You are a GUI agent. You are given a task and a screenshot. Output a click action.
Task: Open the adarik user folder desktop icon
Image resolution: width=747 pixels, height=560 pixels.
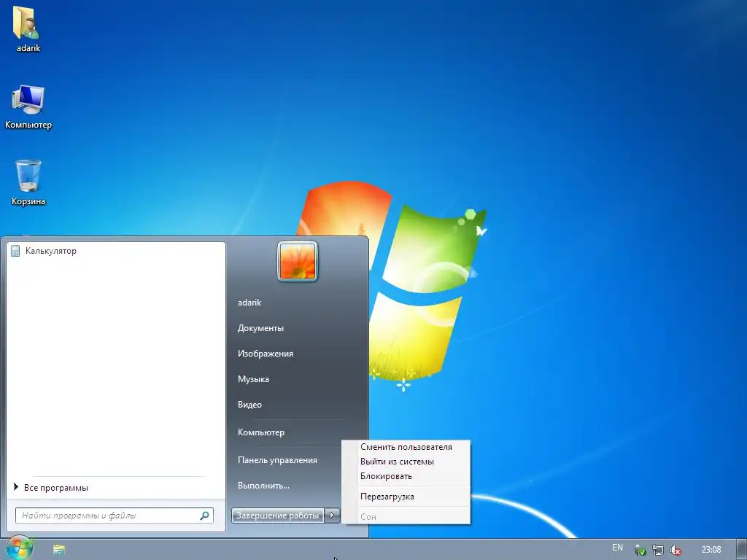pos(28,28)
